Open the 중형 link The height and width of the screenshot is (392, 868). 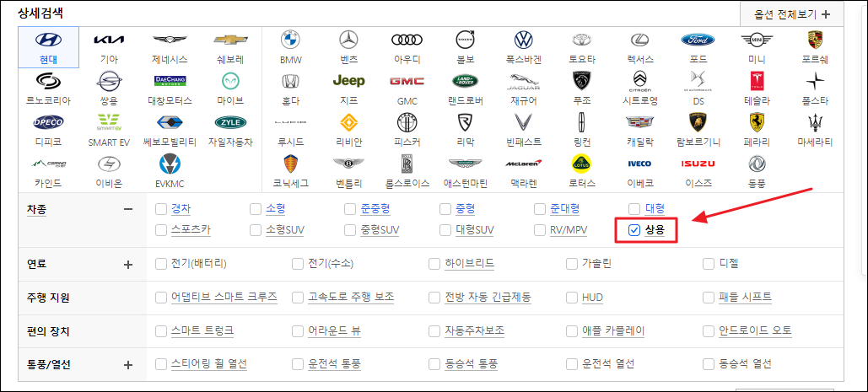[x=465, y=209]
